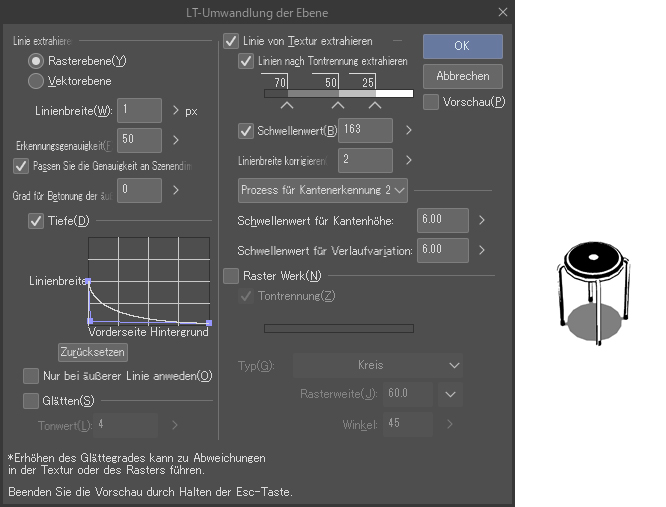Image resolution: width=666 pixels, height=507 pixels.
Task: Select the Rasterebene radio option
Action: (36, 61)
